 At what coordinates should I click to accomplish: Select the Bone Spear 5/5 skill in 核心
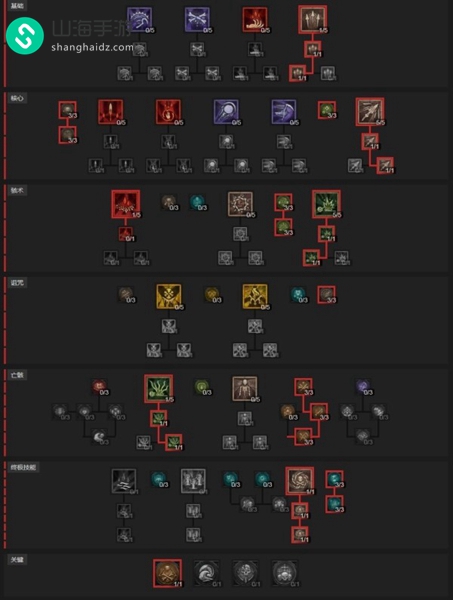[x=370, y=111]
